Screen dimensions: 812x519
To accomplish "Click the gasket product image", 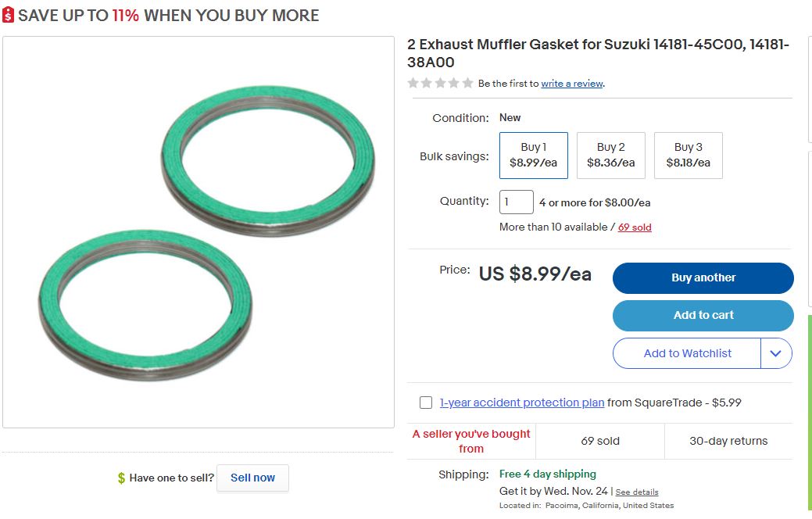I will coord(199,232).
